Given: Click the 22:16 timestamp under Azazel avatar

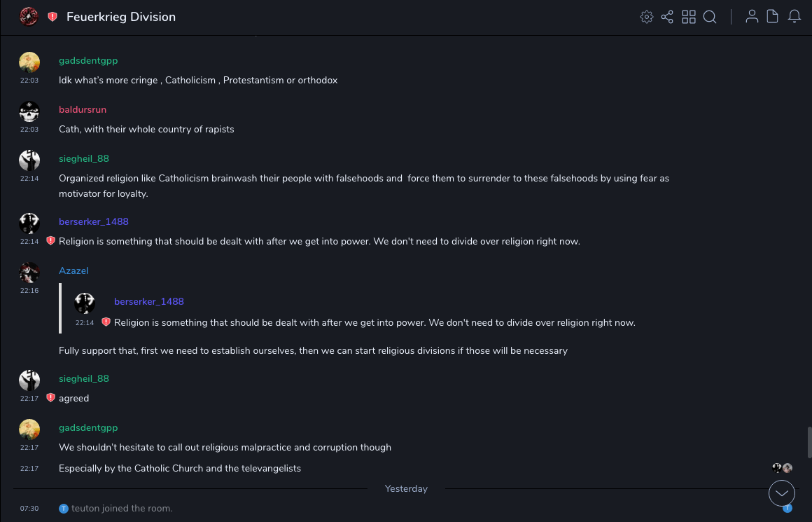Looking at the screenshot, I should point(29,290).
